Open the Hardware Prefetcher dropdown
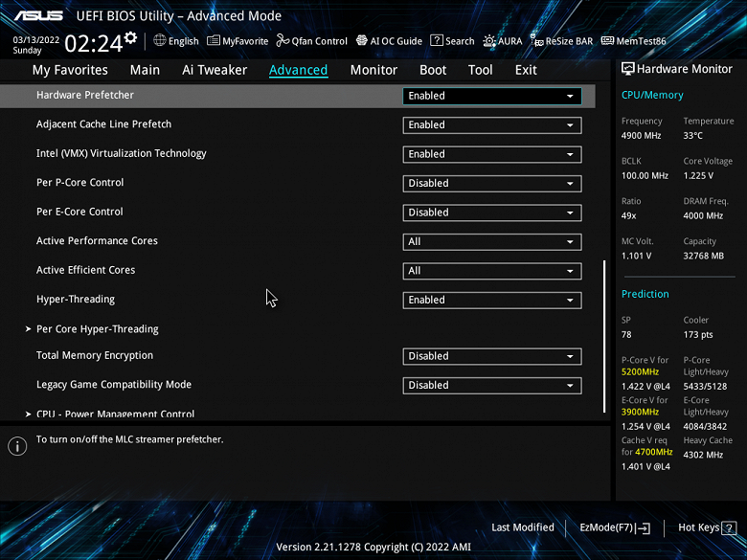The width and height of the screenshot is (747, 560). click(492, 96)
